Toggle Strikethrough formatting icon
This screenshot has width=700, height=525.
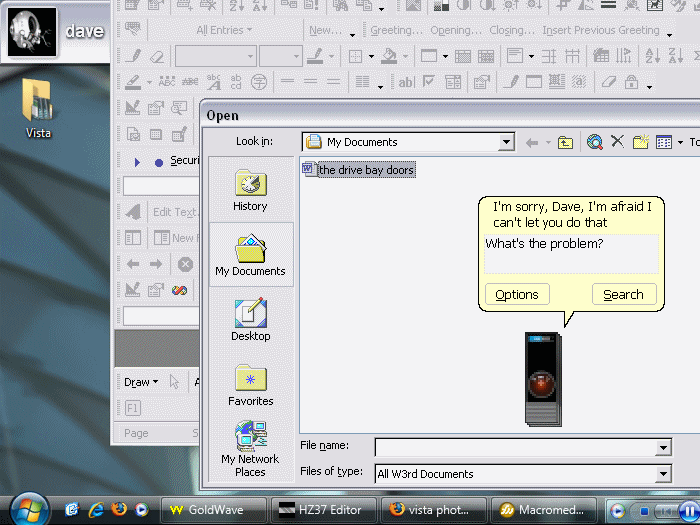[x=190, y=82]
